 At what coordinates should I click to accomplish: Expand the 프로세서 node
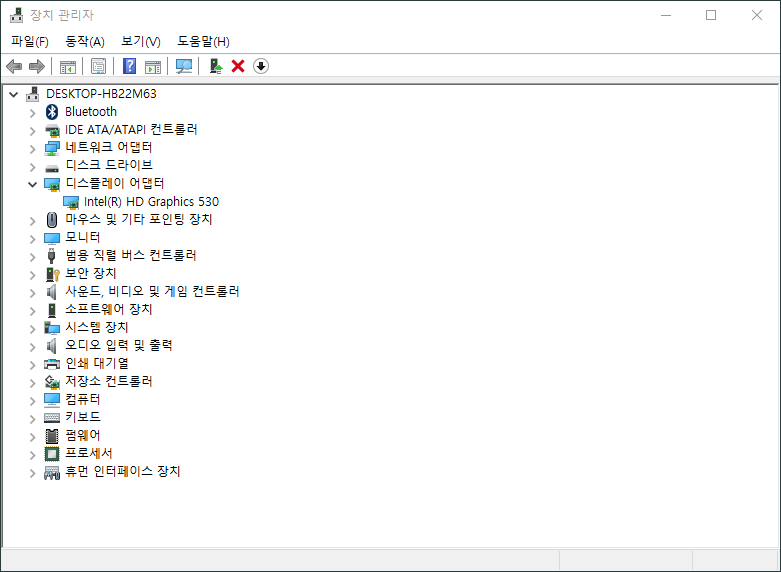[33, 455]
